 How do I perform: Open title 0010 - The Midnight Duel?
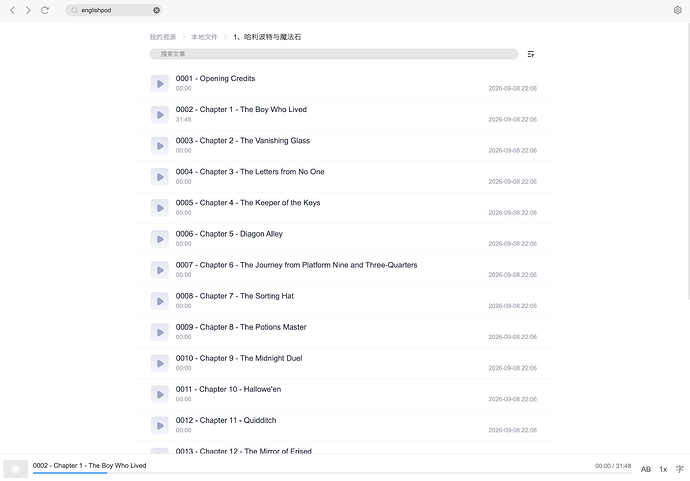click(x=239, y=358)
